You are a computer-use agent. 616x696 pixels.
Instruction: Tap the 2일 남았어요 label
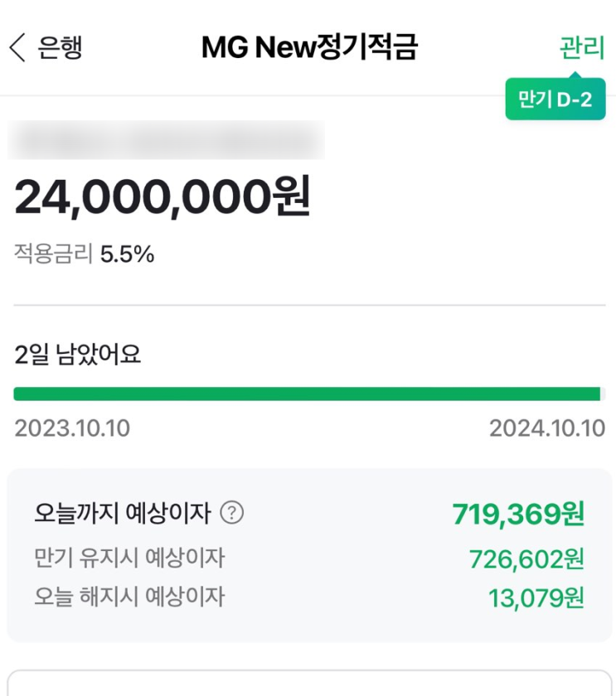pyautogui.click(x=78, y=355)
